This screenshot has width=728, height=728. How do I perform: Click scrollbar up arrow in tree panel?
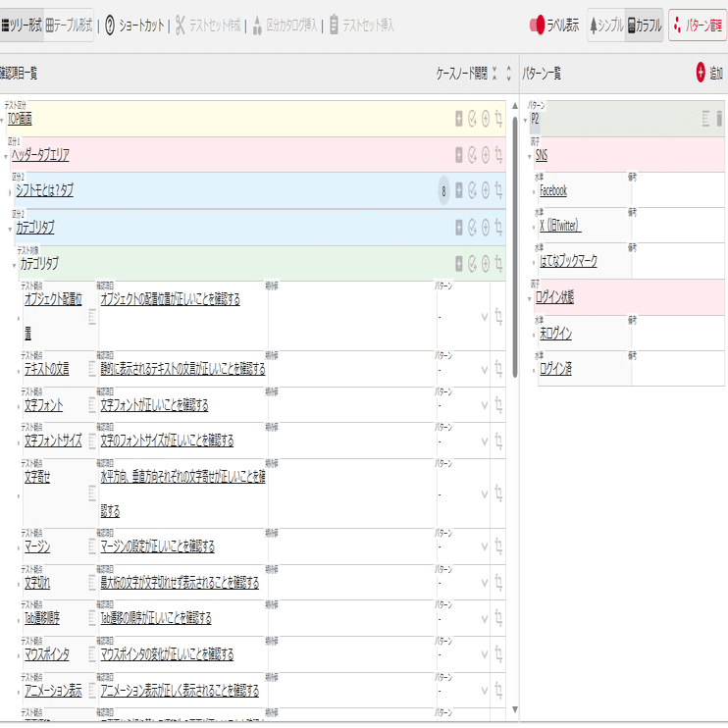pyautogui.click(x=515, y=106)
